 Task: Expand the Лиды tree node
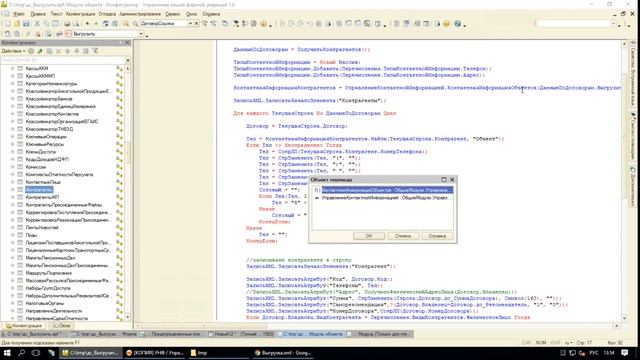click(x=13, y=235)
